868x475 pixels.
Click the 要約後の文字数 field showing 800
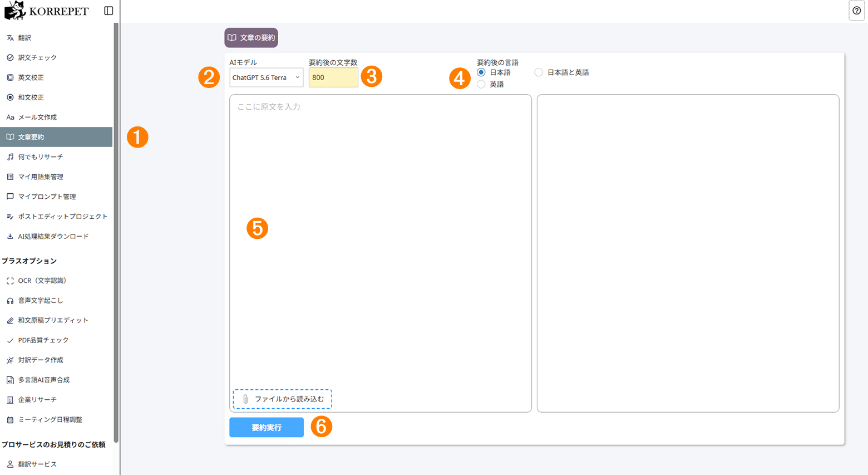click(333, 77)
